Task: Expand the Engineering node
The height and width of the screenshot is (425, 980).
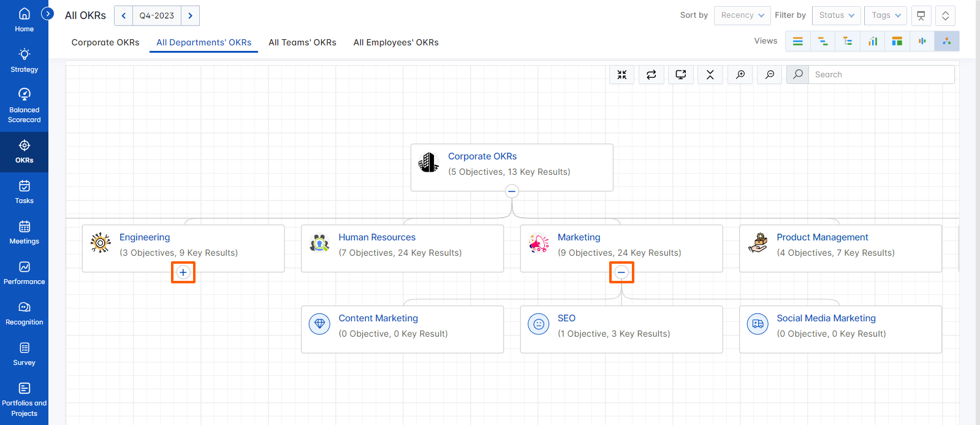Action: 183,272
